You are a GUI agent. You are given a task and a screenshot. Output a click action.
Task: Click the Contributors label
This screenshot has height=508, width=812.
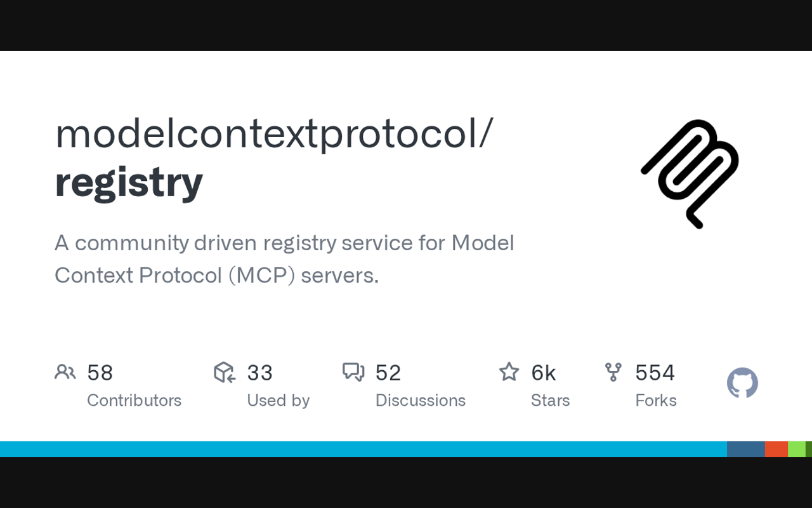[134, 401]
